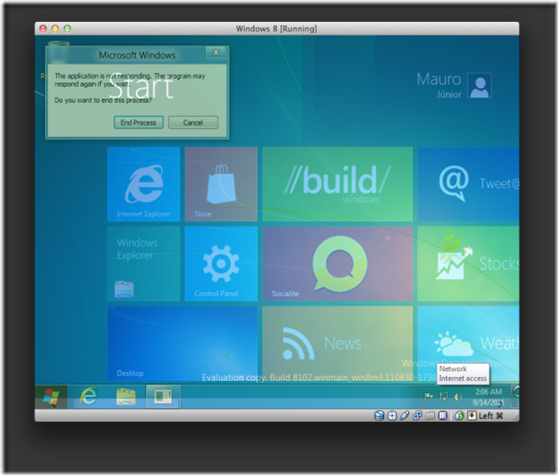Click the Left ⌘ host key indicator
The width and height of the screenshot is (558, 475).
(x=491, y=416)
